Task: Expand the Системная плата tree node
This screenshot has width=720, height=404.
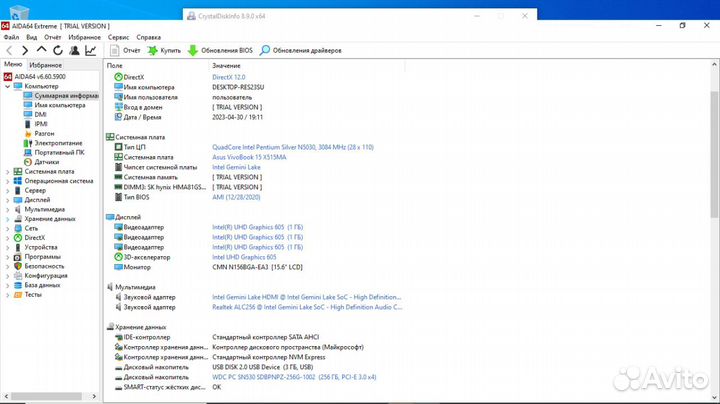Action: [7, 172]
